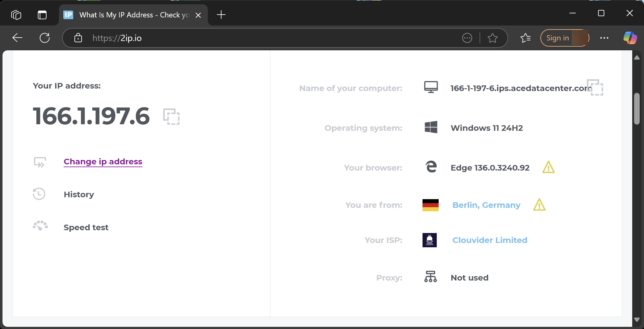Open the Favorites list
Screen dimensions: 644x329
click(x=525, y=38)
